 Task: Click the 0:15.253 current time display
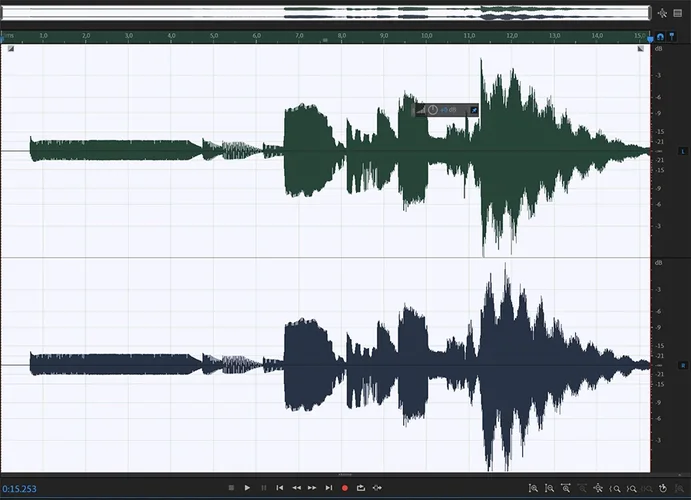19,489
